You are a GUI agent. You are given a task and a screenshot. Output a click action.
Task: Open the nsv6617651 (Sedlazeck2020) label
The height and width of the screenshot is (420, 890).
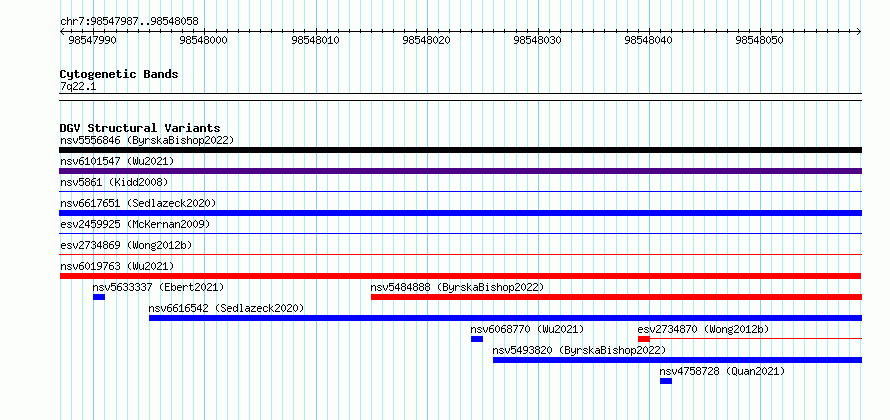(138, 203)
